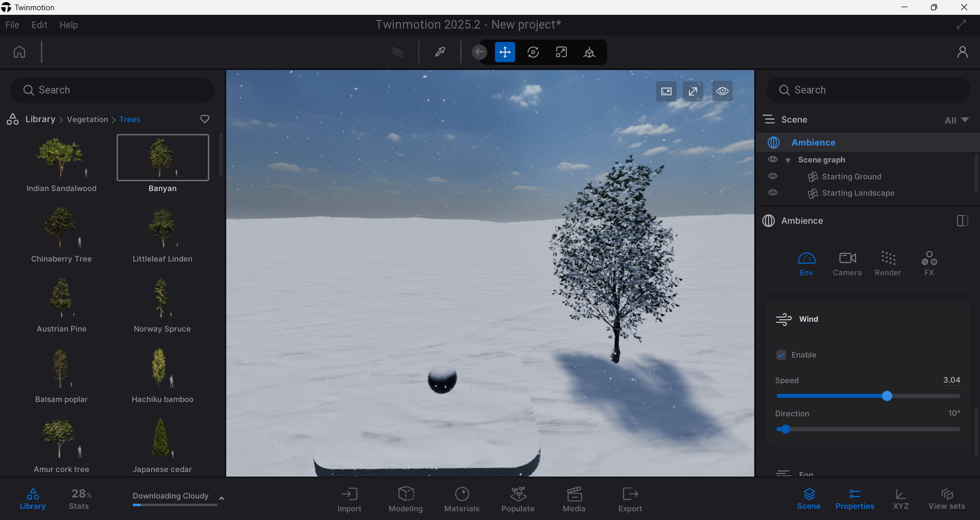Navigate to Vegetation in breadcrumb
This screenshot has width=980, height=520.
pyautogui.click(x=87, y=120)
